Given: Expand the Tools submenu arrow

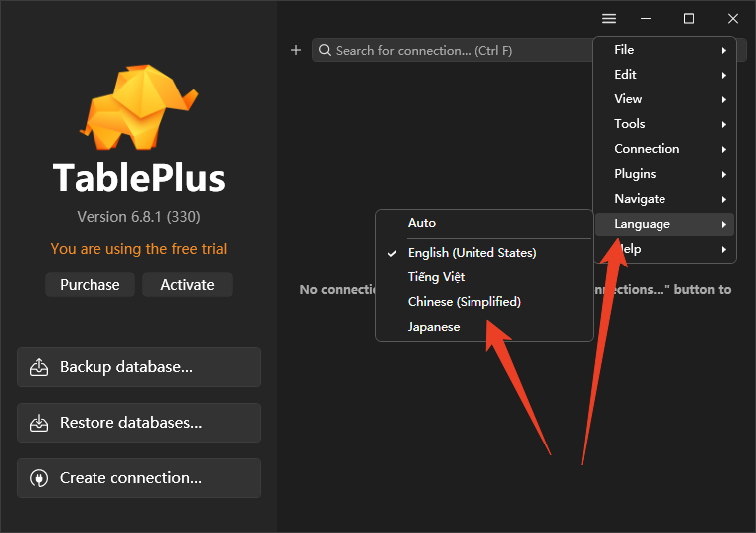Looking at the screenshot, I should (724, 124).
